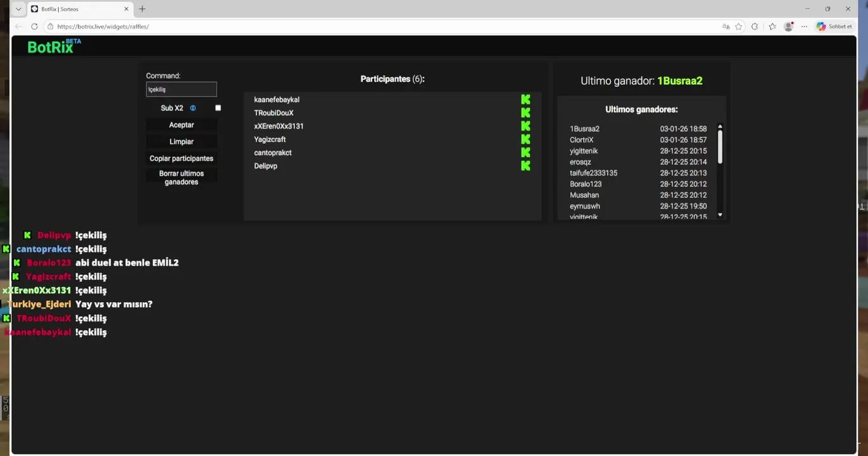
Task: Go back with the browser back arrow
Action: pos(18,27)
